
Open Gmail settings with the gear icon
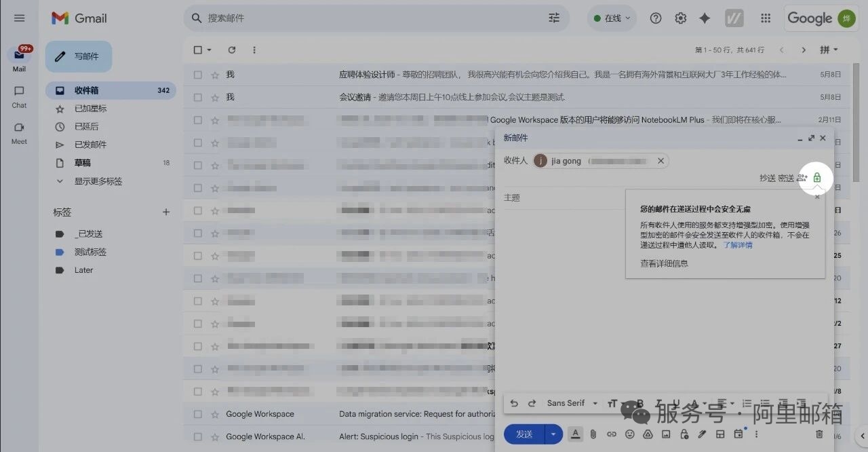pos(680,18)
